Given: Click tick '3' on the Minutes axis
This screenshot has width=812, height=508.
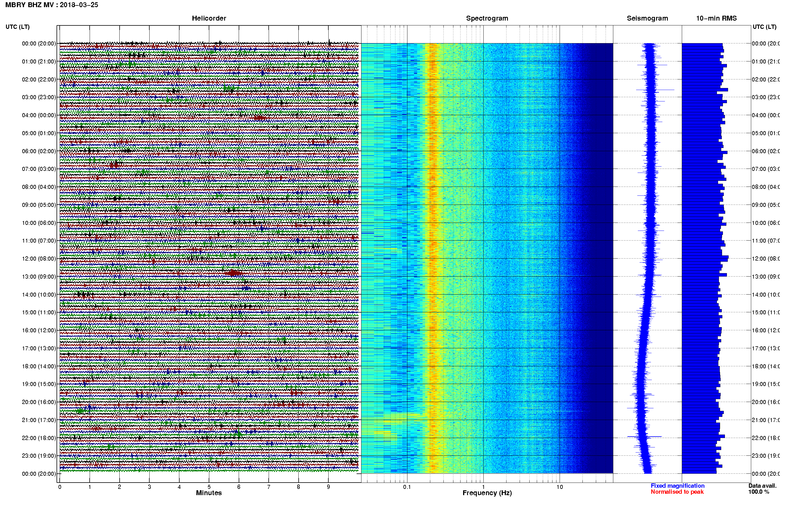Looking at the screenshot, I should click(x=149, y=487).
